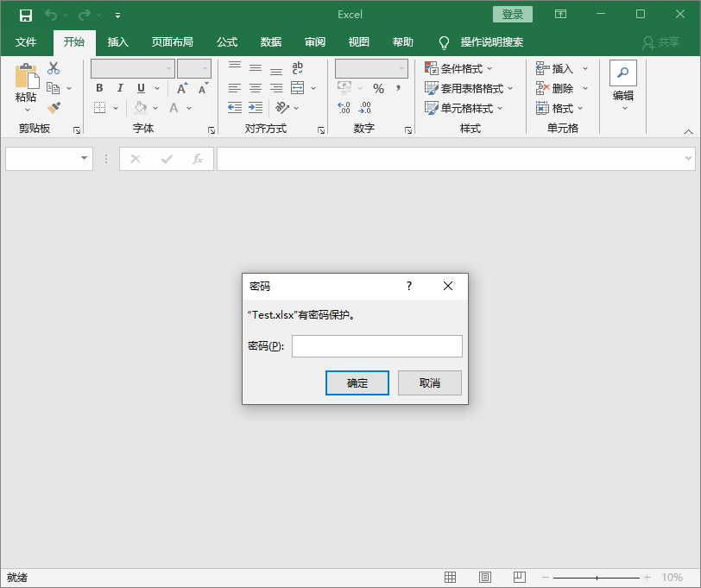Click the Percent Style icon
Image resolution: width=701 pixels, height=588 pixels.
[378, 87]
